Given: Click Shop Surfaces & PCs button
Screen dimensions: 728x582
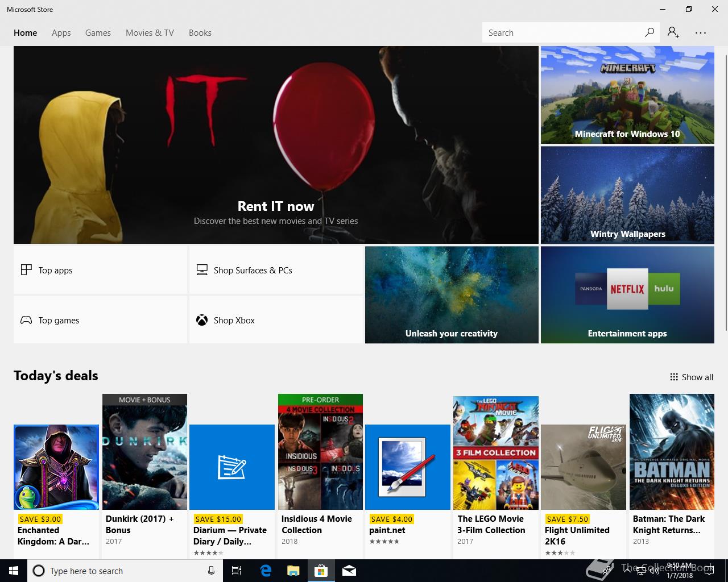Looking at the screenshot, I should click(x=276, y=270).
